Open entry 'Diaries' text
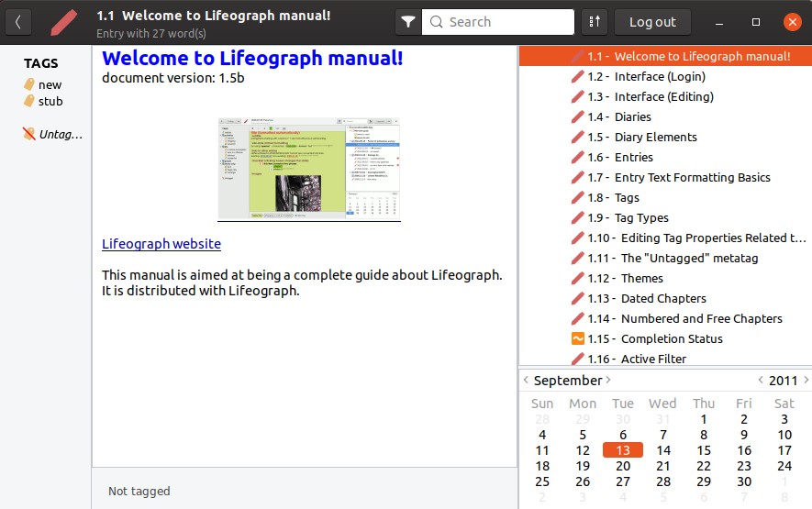This screenshot has height=509, width=812. click(x=633, y=117)
